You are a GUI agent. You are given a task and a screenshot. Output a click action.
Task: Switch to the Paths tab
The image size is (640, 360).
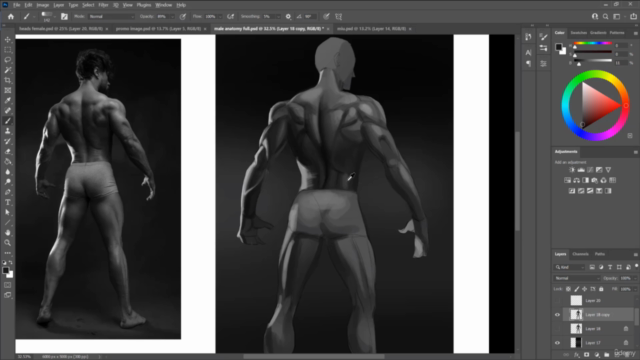[600, 254]
